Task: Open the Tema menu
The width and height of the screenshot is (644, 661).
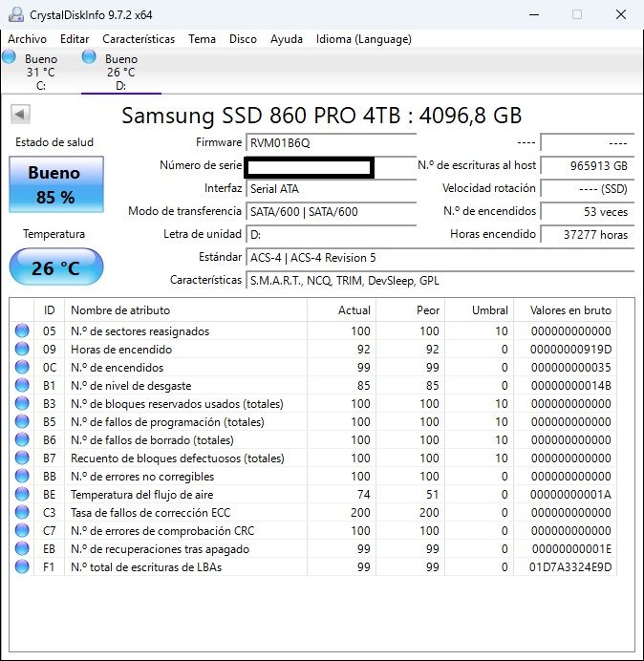Action: (x=202, y=39)
